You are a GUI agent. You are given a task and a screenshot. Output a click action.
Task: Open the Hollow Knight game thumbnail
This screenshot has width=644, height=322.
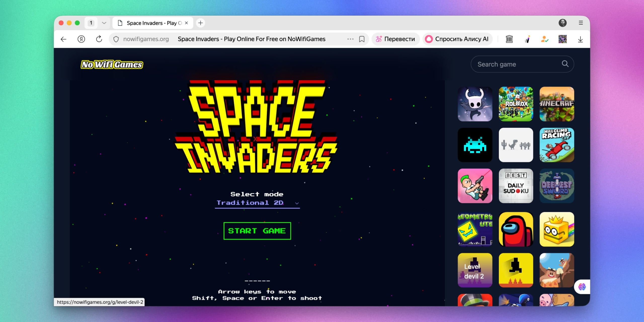tap(475, 104)
